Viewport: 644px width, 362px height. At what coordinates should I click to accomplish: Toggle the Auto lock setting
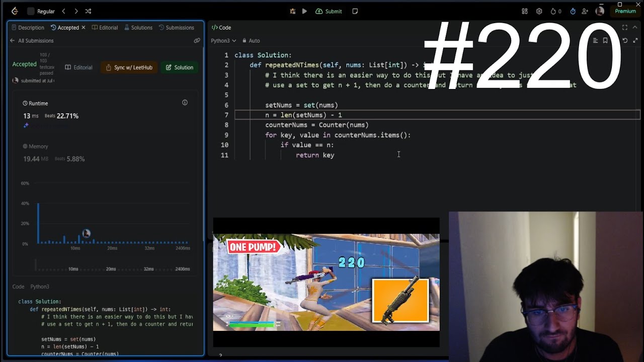pos(251,41)
